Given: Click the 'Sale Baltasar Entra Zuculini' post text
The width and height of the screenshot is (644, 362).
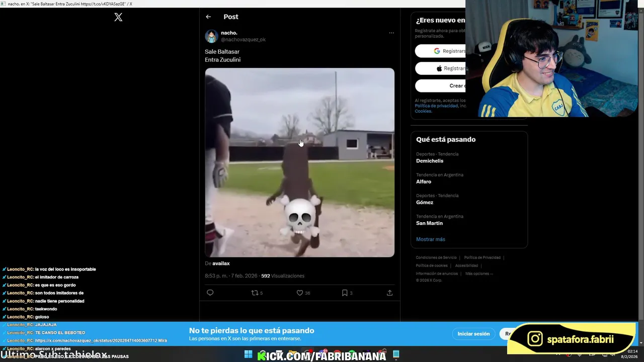Looking at the screenshot, I should [x=223, y=56].
